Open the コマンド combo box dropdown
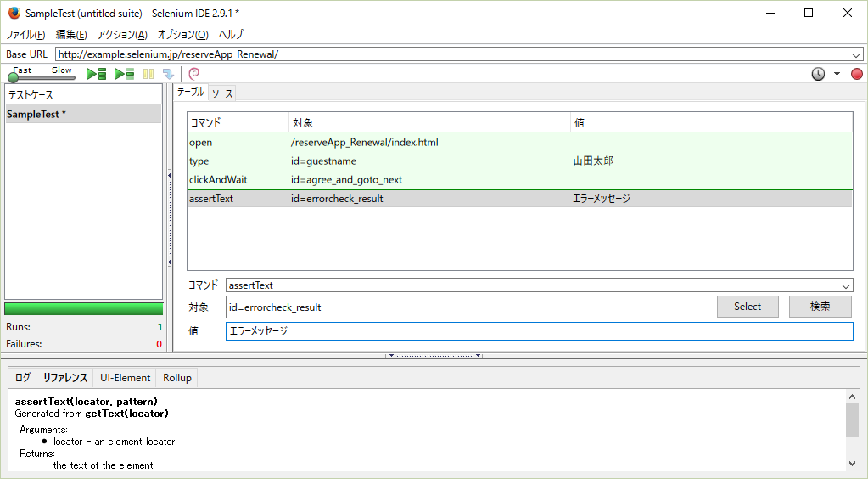This screenshot has width=868, height=479. point(846,286)
